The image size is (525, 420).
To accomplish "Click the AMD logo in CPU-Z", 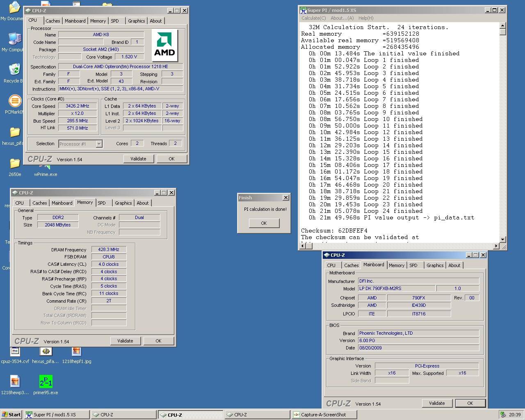I will click(164, 45).
